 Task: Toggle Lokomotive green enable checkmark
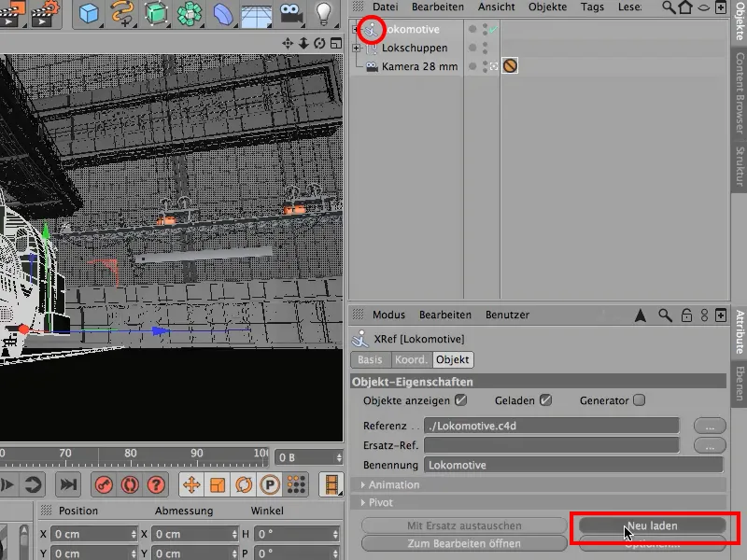(x=494, y=29)
